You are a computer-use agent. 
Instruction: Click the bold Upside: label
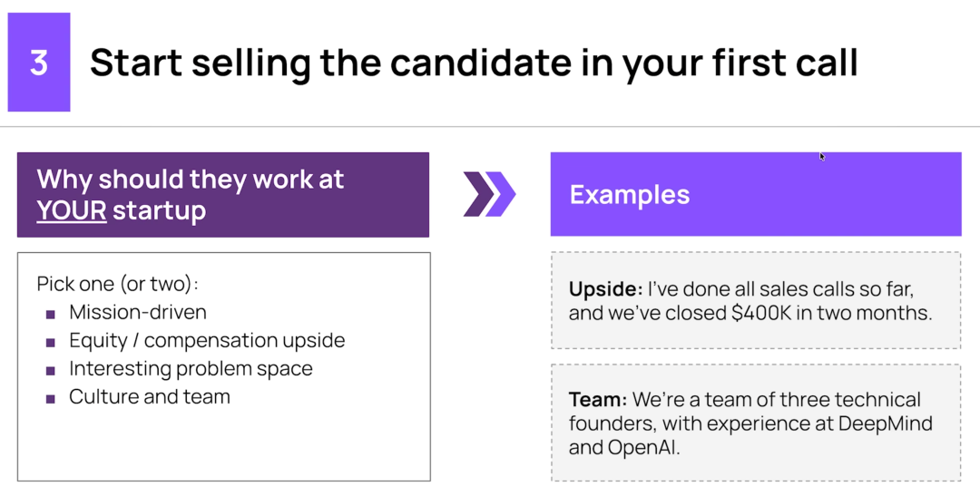605,289
